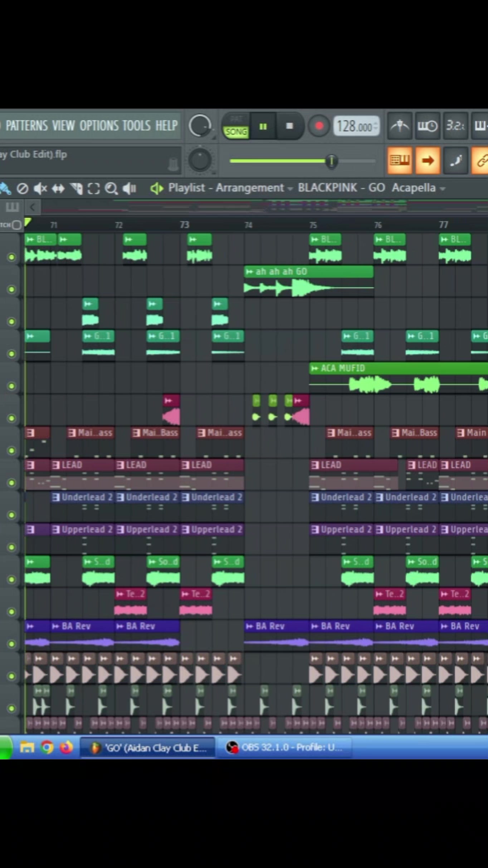The image size is (488, 868).
Task: Click the 128.000 tempo field
Action: [356, 126]
